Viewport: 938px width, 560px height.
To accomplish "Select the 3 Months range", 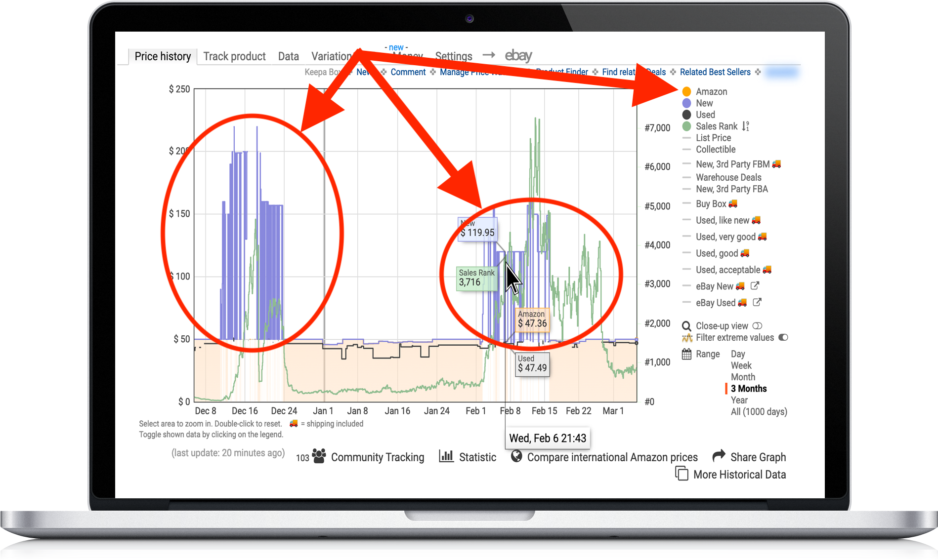I will tap(749, 389).
